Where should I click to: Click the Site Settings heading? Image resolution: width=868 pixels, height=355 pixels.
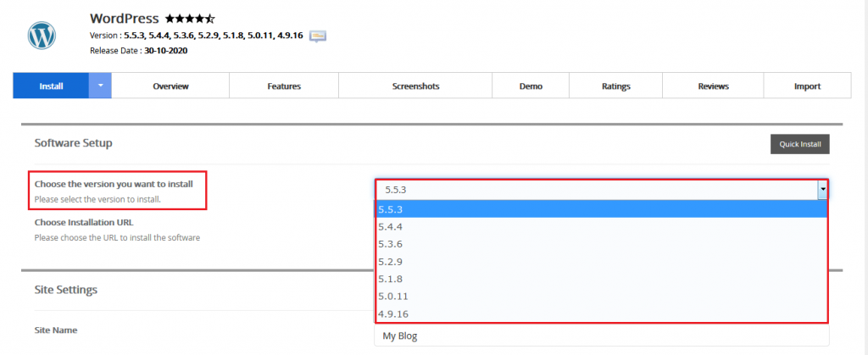[x=66, y=290]
